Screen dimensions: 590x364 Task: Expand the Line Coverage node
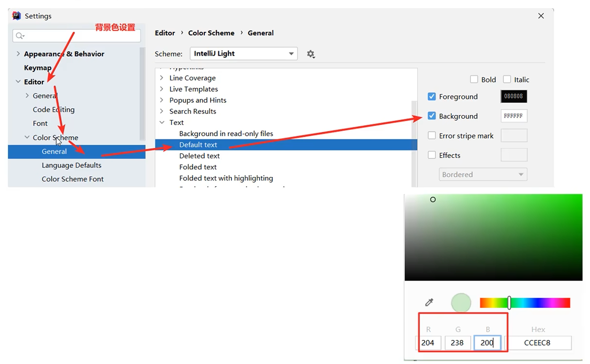click(162, 78)
